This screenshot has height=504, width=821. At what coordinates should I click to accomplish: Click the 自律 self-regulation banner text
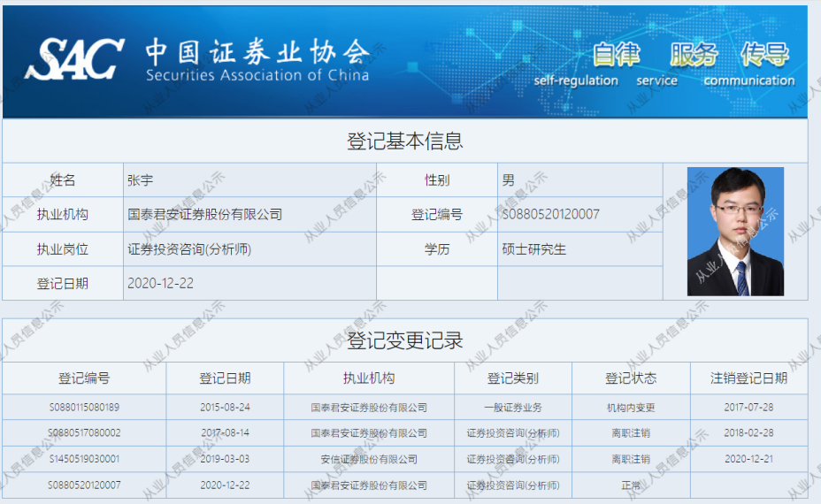[x=576, y=64]
